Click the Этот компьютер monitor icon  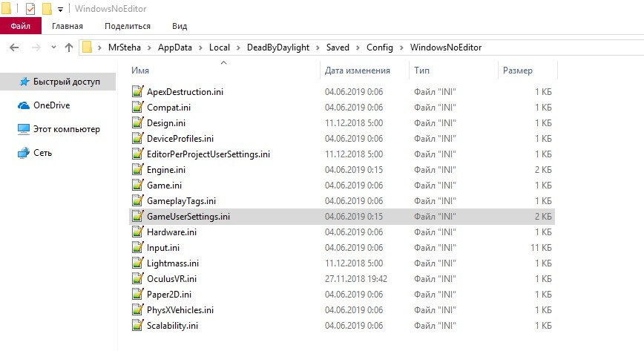pyautogui.click(x=24, y=129)
